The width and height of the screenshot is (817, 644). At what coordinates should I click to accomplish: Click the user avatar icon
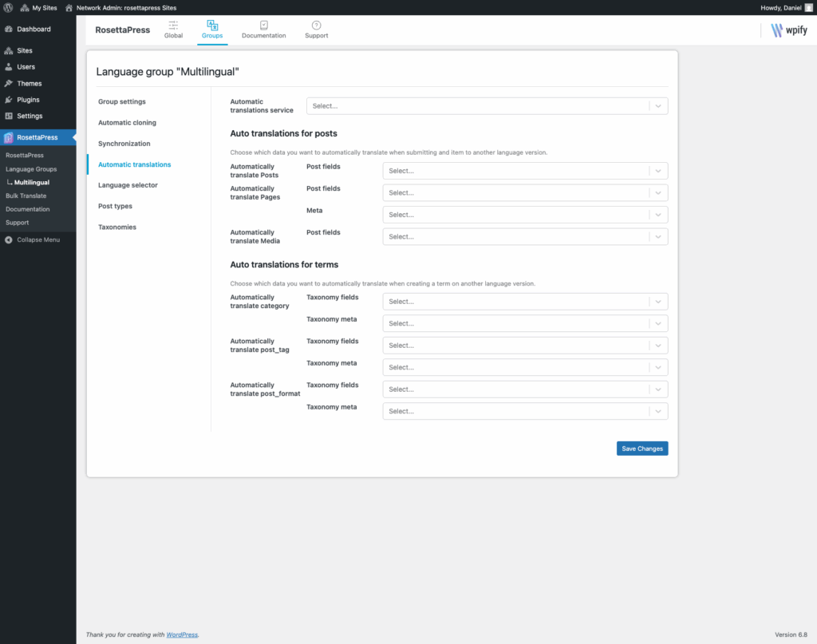(809, 8)
